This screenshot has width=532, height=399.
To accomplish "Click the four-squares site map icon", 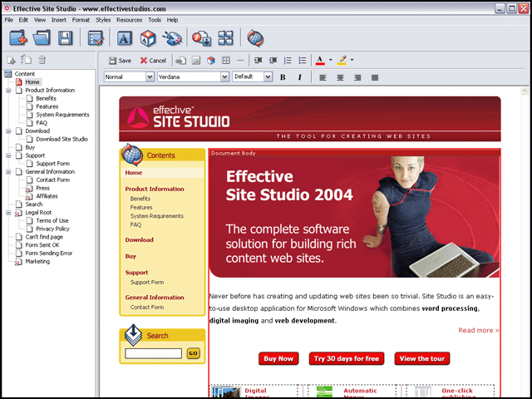I will 226,38.
